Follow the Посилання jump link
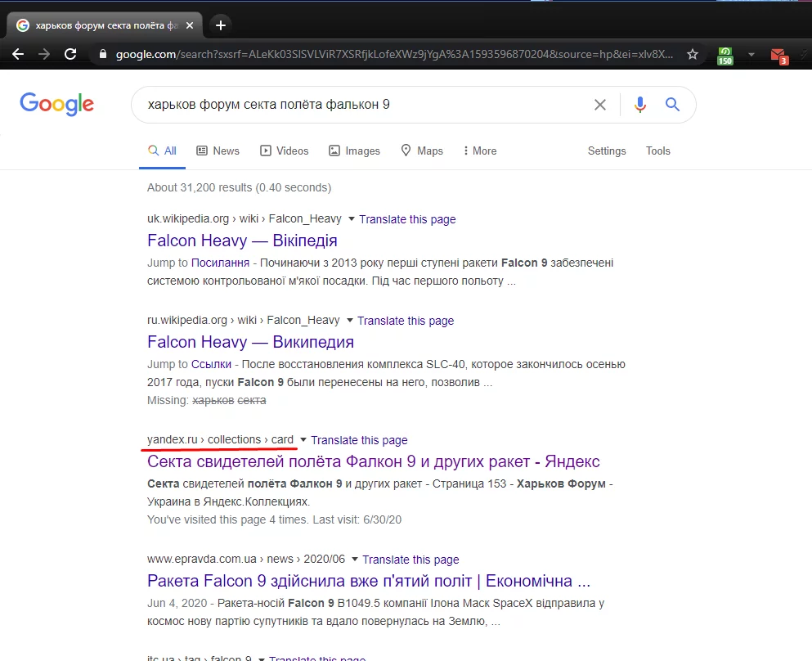The height and width of the screenshot is (661, 812). [x=220, y=263]
